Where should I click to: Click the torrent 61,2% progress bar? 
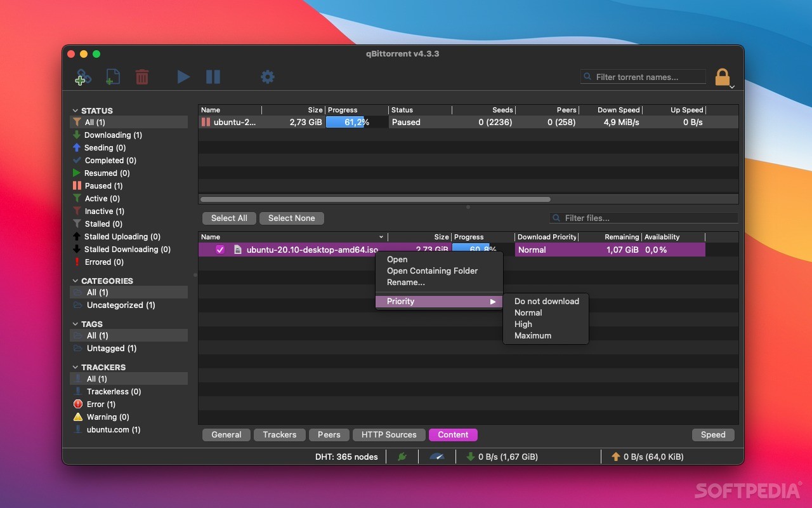[357, 122]
